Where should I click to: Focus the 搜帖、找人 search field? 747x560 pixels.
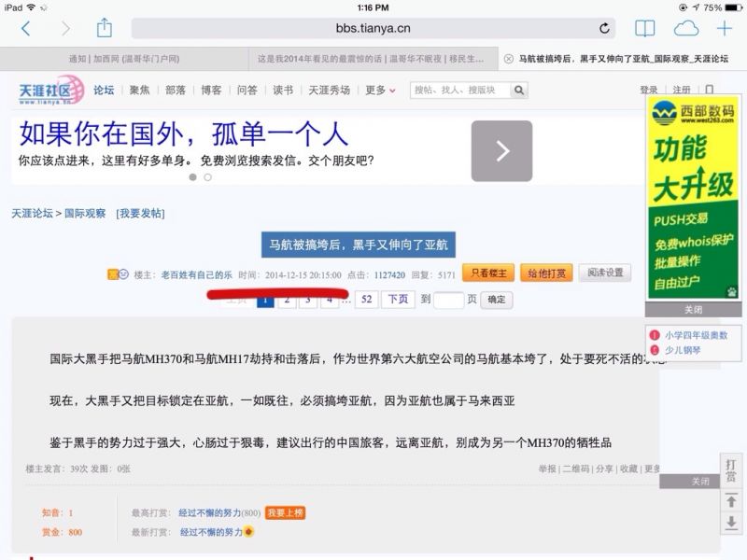459,90
